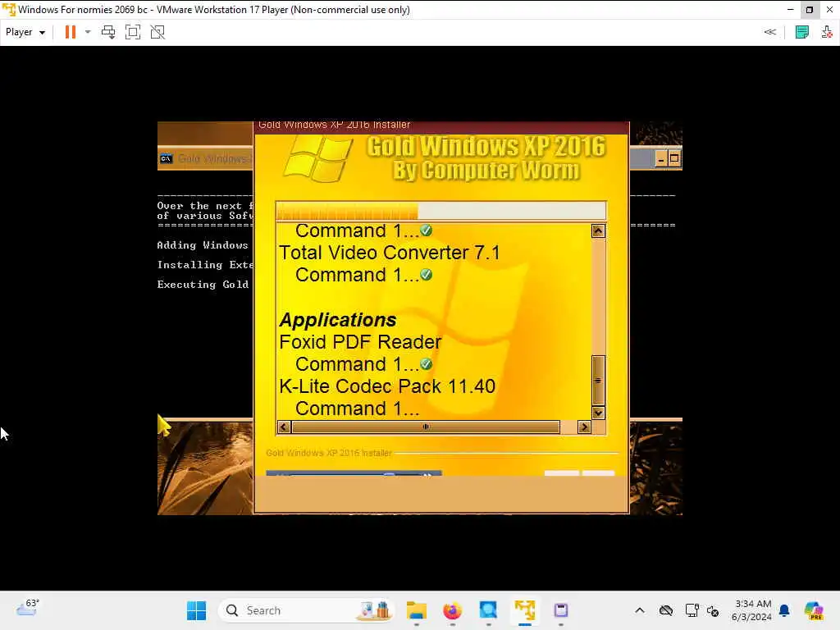Click green checkmark under Foxid PDF Reader
Viewport: 840px width, 630px height.
coord(427,363)
